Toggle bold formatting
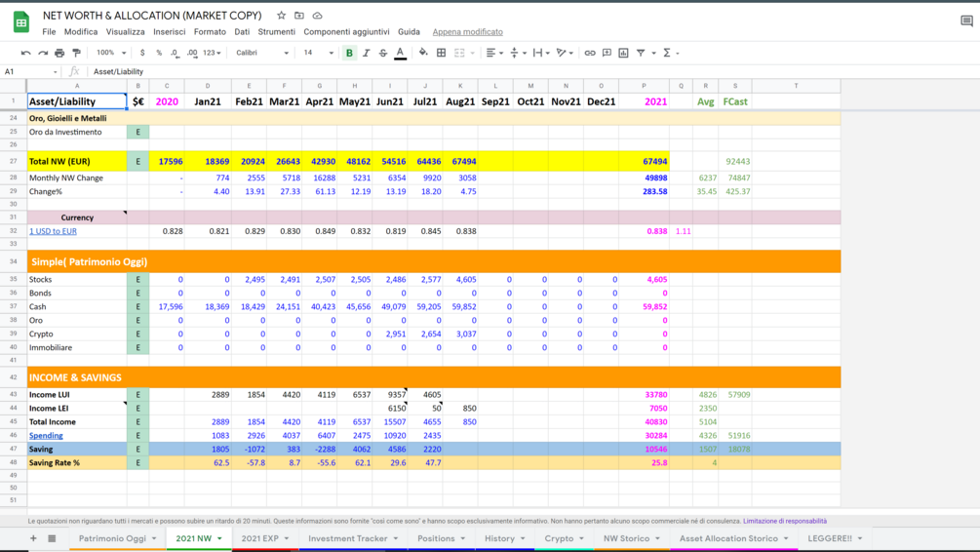The width and height of the screenshot is (980, 552). (349, 53)
